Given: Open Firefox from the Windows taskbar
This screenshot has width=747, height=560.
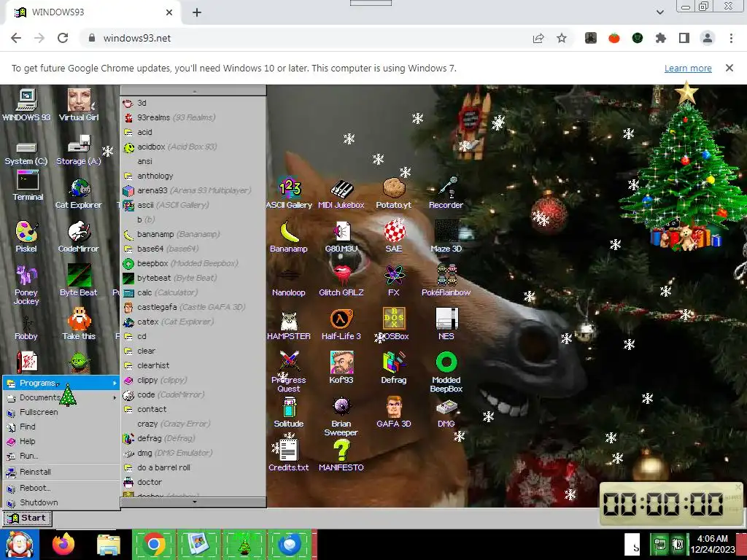Looking at the screenshot, I should click(x=63, y=544).
